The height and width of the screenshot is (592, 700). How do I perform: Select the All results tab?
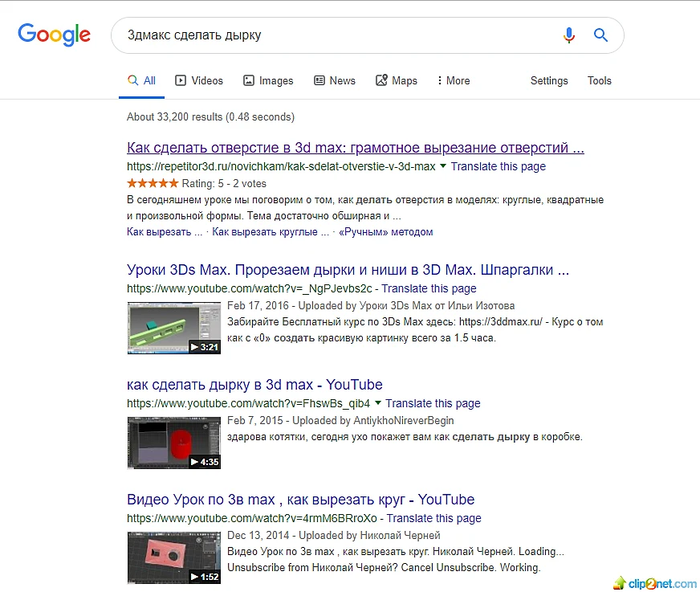141,80
